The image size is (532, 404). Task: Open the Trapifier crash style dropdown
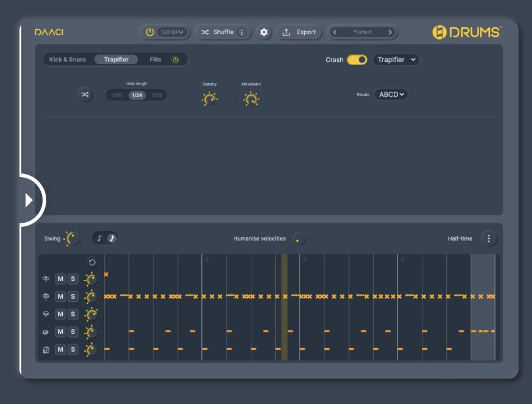(396, 60)
